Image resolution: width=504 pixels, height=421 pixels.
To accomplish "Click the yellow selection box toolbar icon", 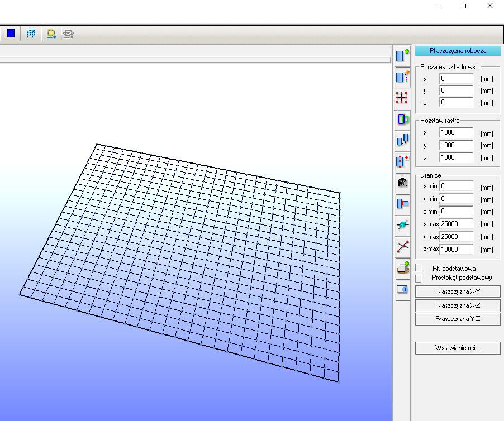I will click(51, 34).
